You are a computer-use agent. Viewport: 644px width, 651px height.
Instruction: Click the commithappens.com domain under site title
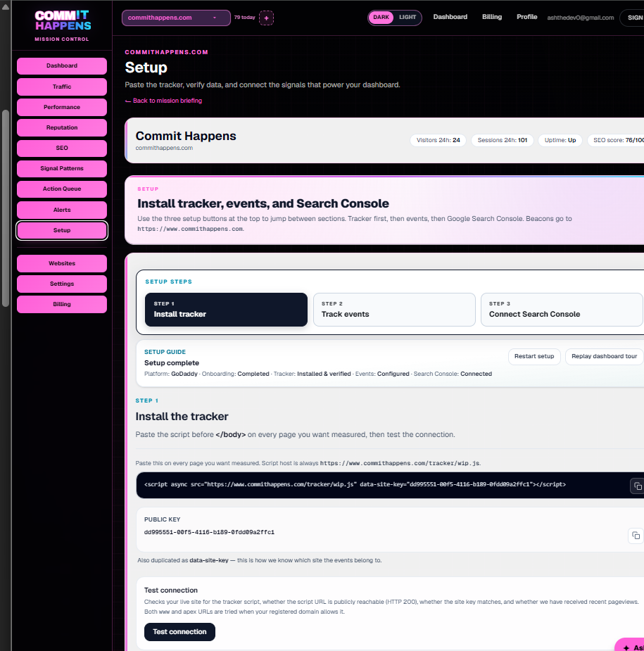pos(164,148)
